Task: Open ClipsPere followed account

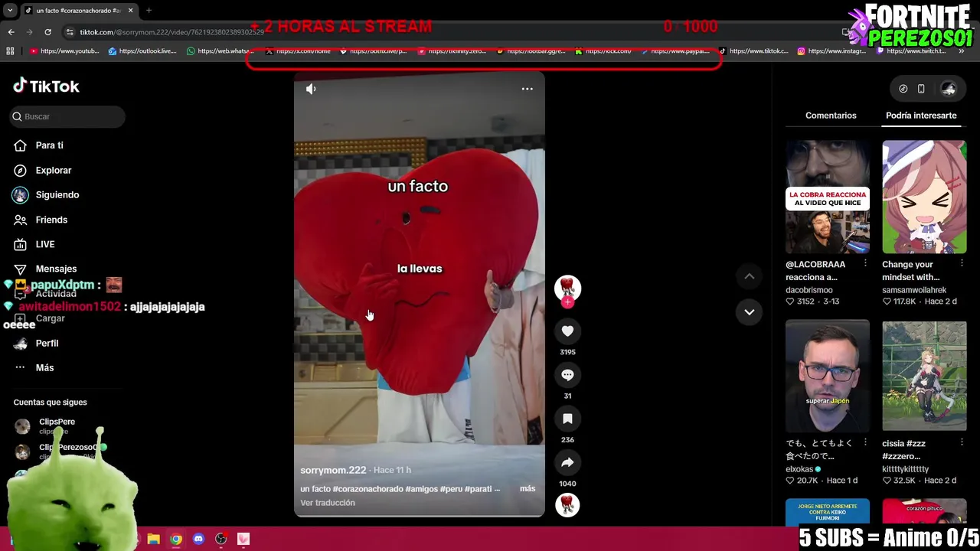Action: [x=57, y=425]
